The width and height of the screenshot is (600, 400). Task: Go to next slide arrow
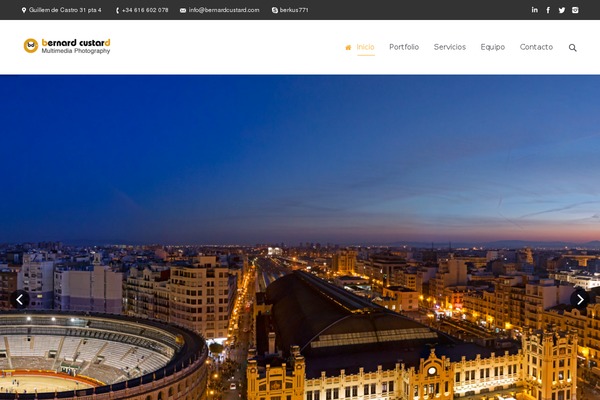pyautogui.click(x=580, y=299)
